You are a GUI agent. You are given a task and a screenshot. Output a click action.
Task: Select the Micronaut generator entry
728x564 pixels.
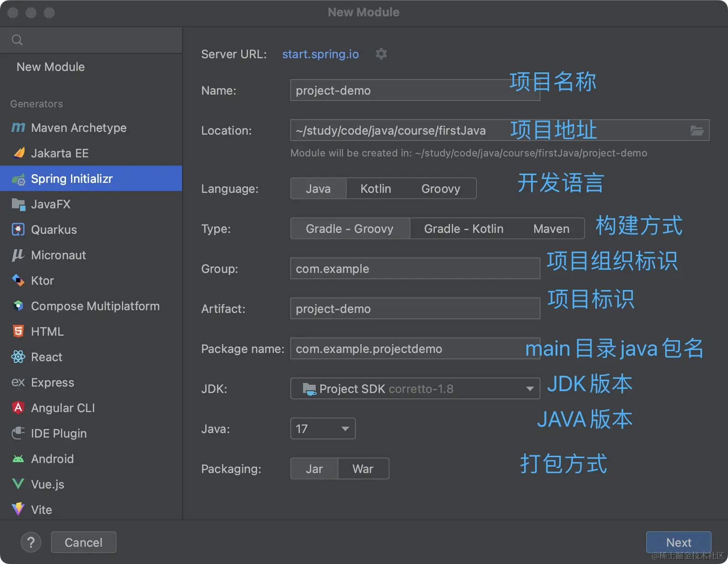click(x=91, y=255)
